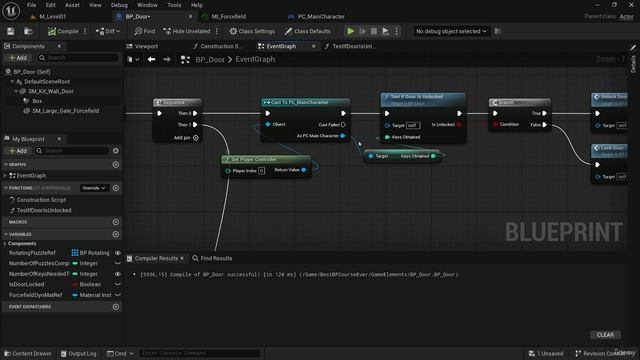Open the File menu
640x360 pixels.
(31, 5)
